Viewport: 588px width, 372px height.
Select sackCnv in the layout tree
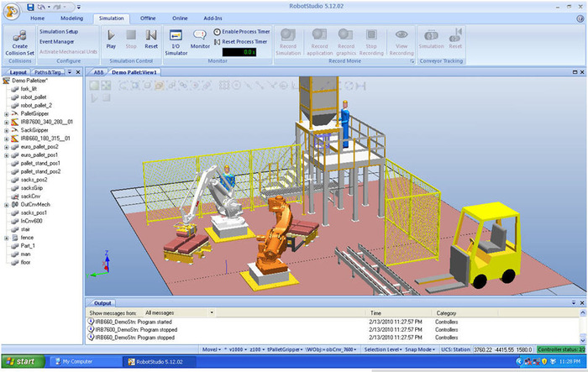30,196
